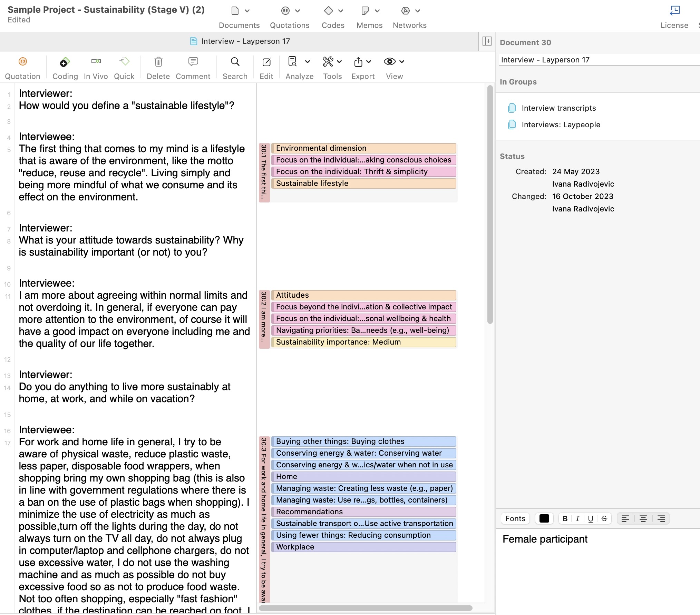The height and width of the screenshot is (615, 700).
Task: Expand the Export dropdown arrow
Action: (x=369, y=62)
